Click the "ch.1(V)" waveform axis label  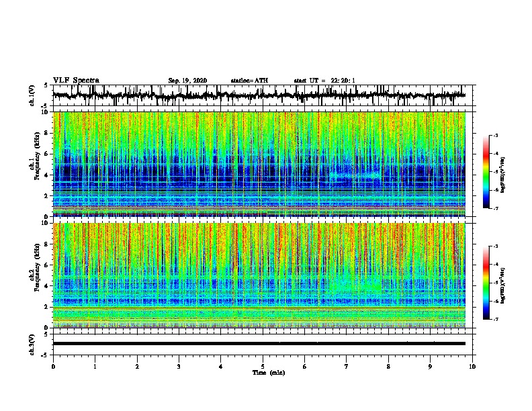pos(32,95)
